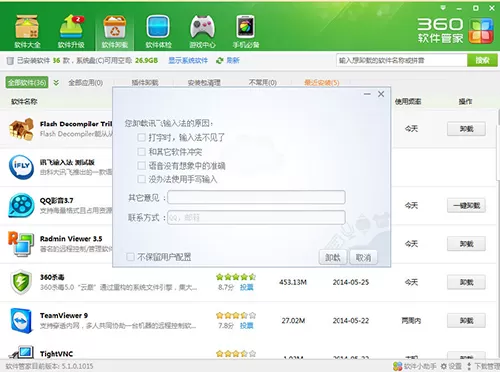Open the title bar skin menu icon
This screenshot has height=372, width=500.
coord(443,8)
